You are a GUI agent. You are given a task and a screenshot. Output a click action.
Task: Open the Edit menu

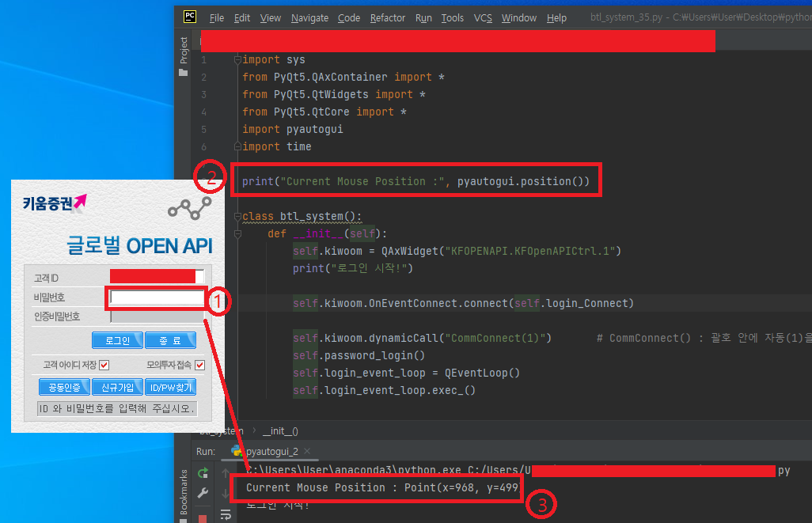click(x=242, y=17)
